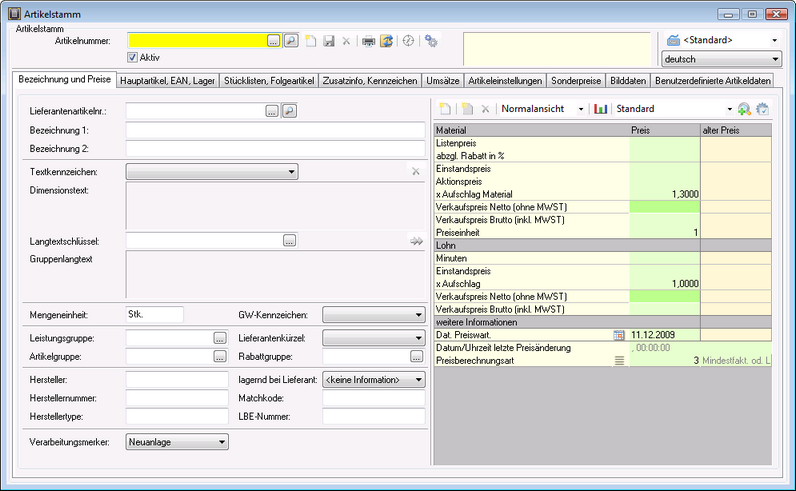
Task: Open settings via the gears icon
Action: [431, 41]
